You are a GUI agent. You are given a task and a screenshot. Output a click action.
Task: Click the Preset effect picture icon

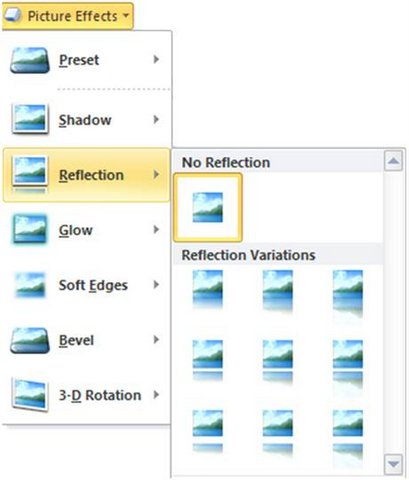coord(30,60)
